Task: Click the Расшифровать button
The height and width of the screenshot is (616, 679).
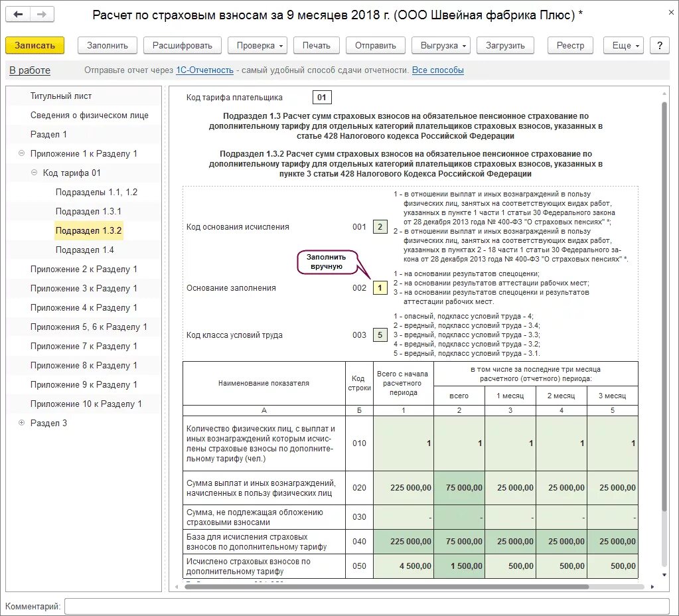Action: (183, 46)
